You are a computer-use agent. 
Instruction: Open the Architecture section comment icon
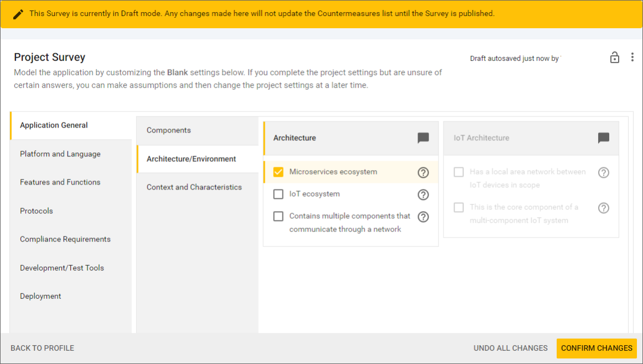[423, 138]
